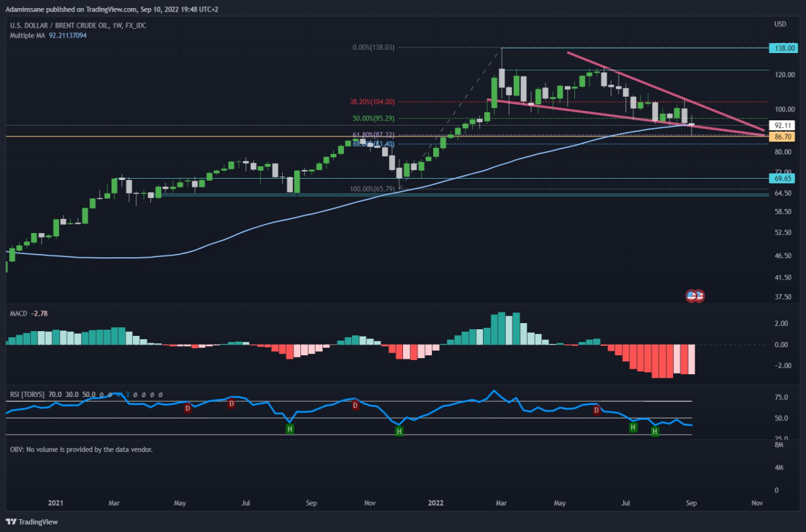The height and width of the screenshot is (532, 806).
Task: Click the green H marker near November
Action: coord(399,431)
